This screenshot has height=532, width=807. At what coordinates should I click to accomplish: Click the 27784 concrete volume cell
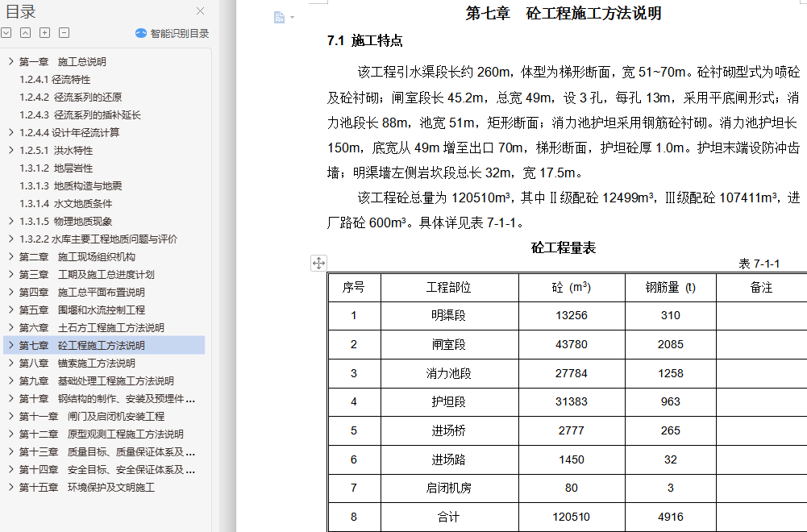572,373
